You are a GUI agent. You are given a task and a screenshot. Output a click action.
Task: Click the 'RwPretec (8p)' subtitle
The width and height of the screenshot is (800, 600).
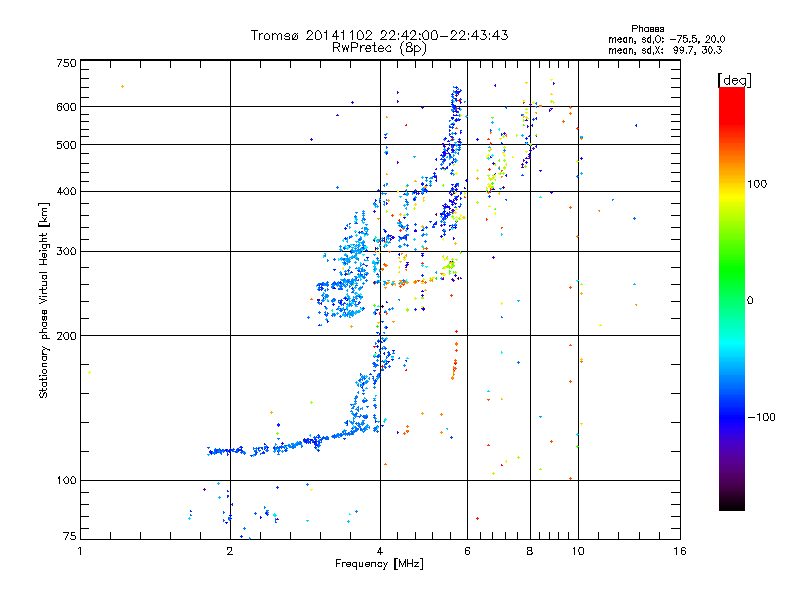coord(379,48)
